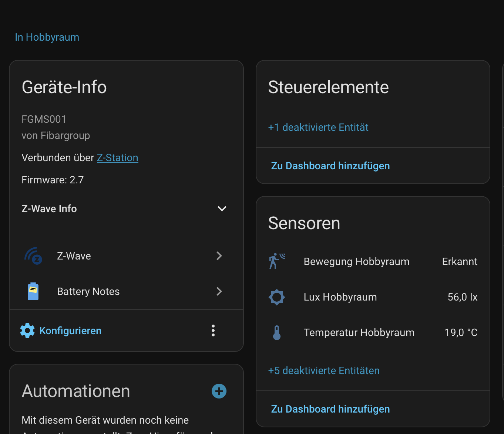Click the Lux brightness sun icon

[x=277, y=297]
